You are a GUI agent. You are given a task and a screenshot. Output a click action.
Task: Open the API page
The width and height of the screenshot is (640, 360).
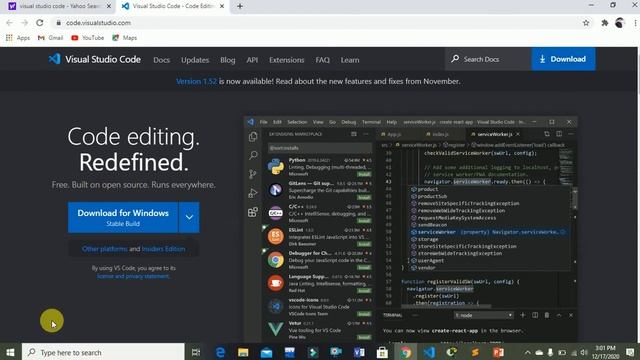[x=252, y=60]
